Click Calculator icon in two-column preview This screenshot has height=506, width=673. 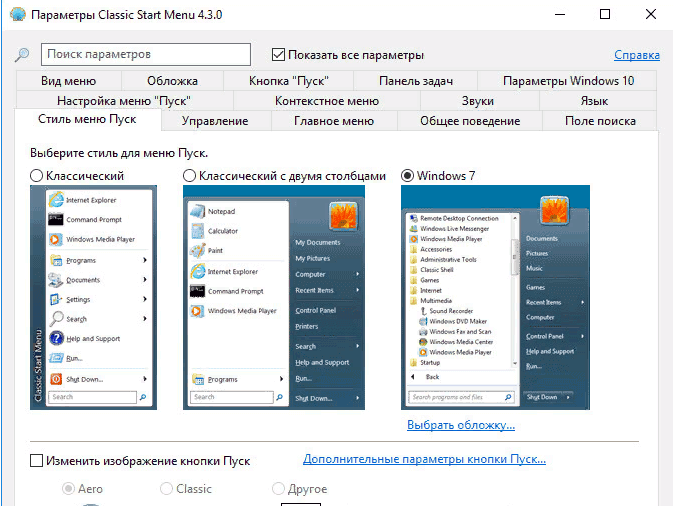coord(197,231)
